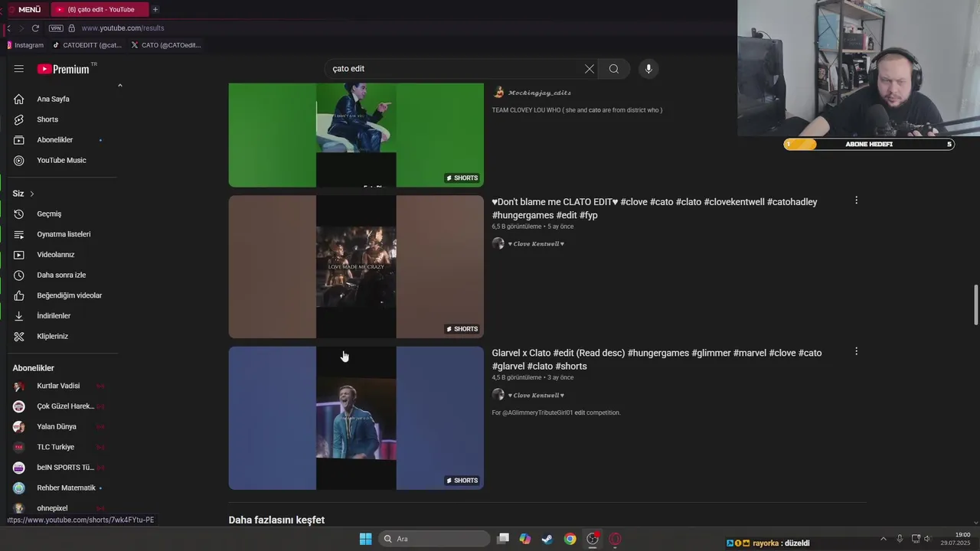
Task: Open Clove Kentwell channel under Glarvel video
Action: coord(536,396)
